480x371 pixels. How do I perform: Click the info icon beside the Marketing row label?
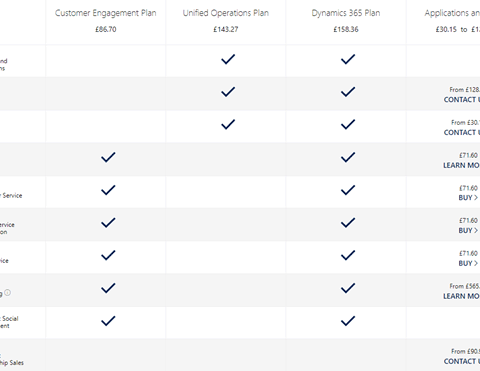(7, 293)
